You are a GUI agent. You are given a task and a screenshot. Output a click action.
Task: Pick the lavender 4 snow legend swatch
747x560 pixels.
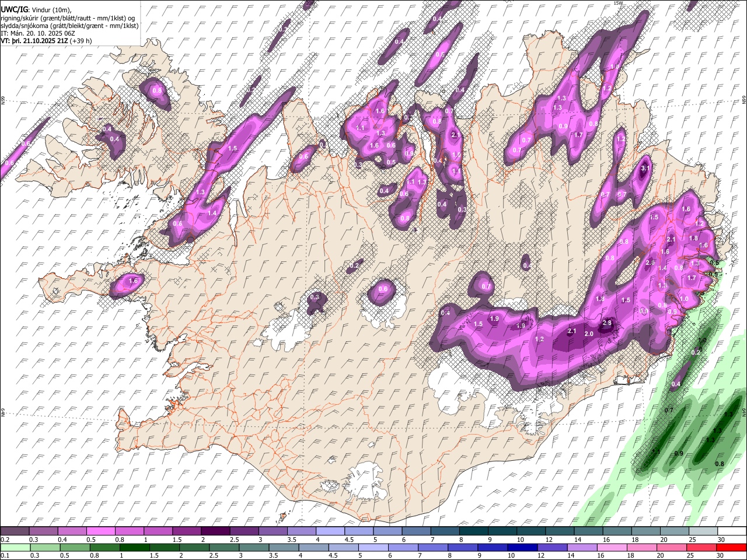pyautogui.click(x=330, y=531)
